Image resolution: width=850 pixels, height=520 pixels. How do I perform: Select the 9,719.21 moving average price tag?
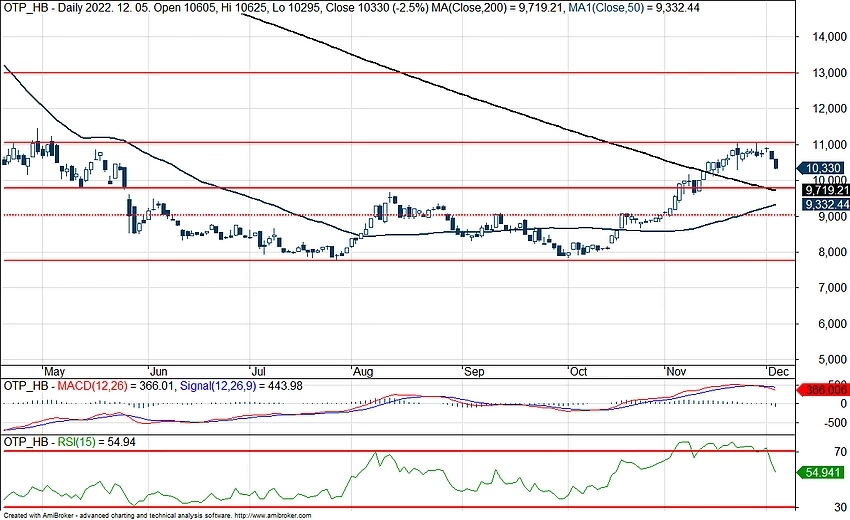click(824, 190)
